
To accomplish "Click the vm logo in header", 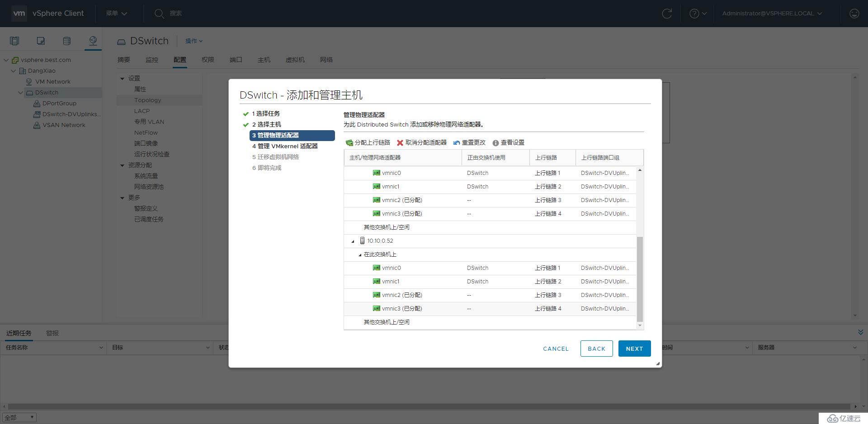I will pyautogui.click(x=19, y=14).
